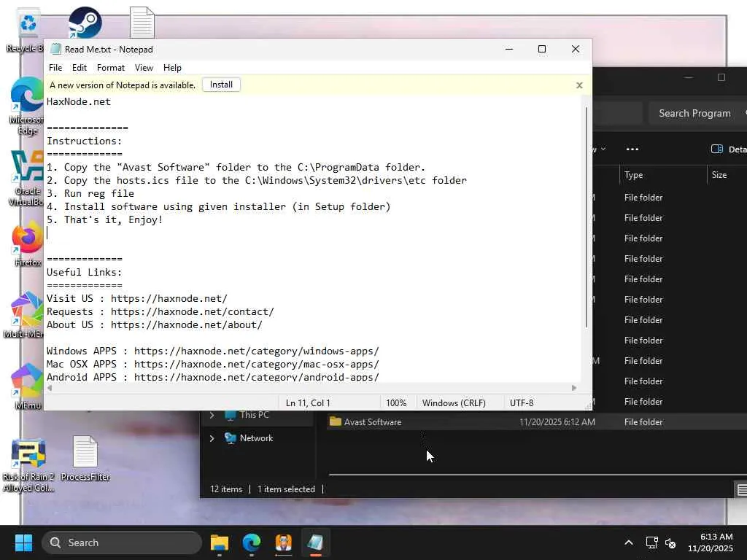
Task: Switch Explorer to details view layout icon
Action: point(741,489)
